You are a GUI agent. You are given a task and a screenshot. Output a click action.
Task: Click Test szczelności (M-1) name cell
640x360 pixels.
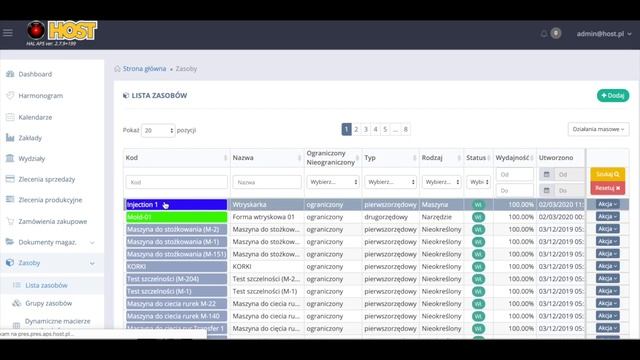[x=265, y=291]
